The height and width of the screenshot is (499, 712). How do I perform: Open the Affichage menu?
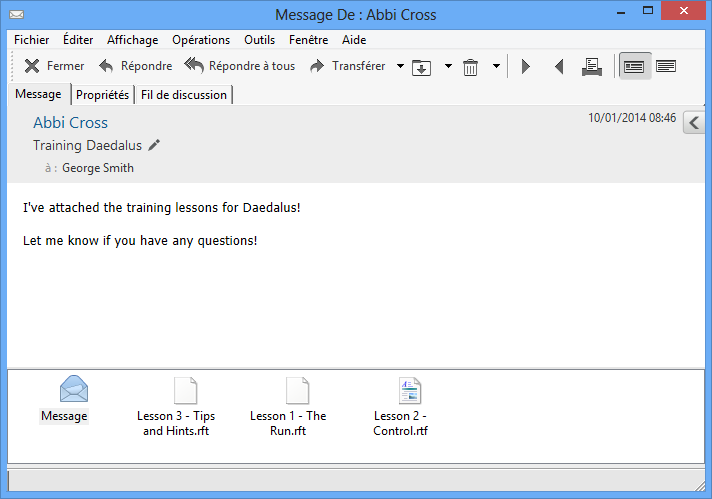pyautogui.click(x=133, y=40)
